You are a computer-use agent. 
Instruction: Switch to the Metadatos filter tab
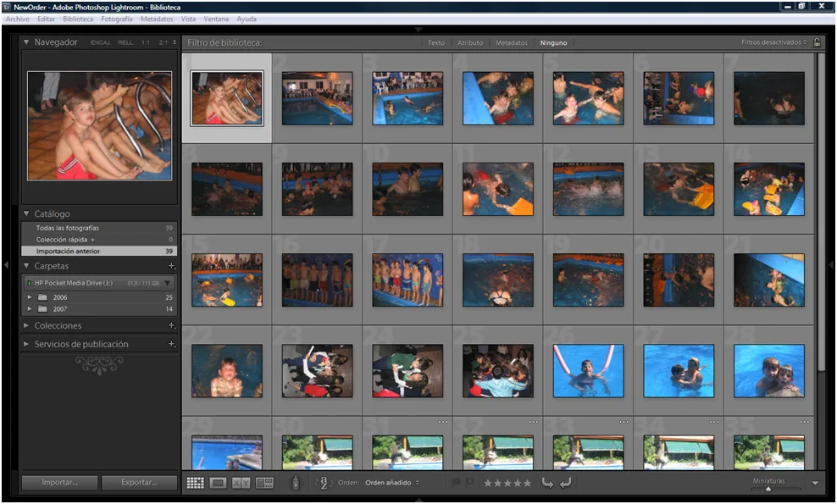click(x=512, y=42)
